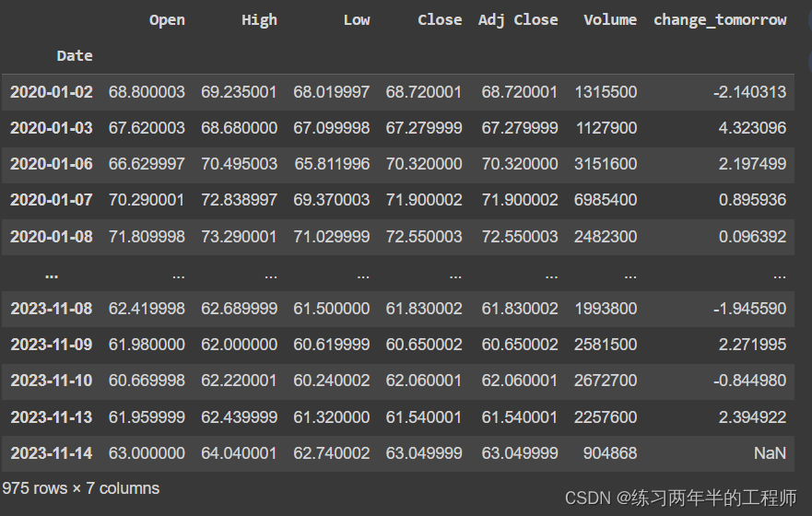Click Volume value 2257600
The image size is (812, 516).
[x=606, y=417]
